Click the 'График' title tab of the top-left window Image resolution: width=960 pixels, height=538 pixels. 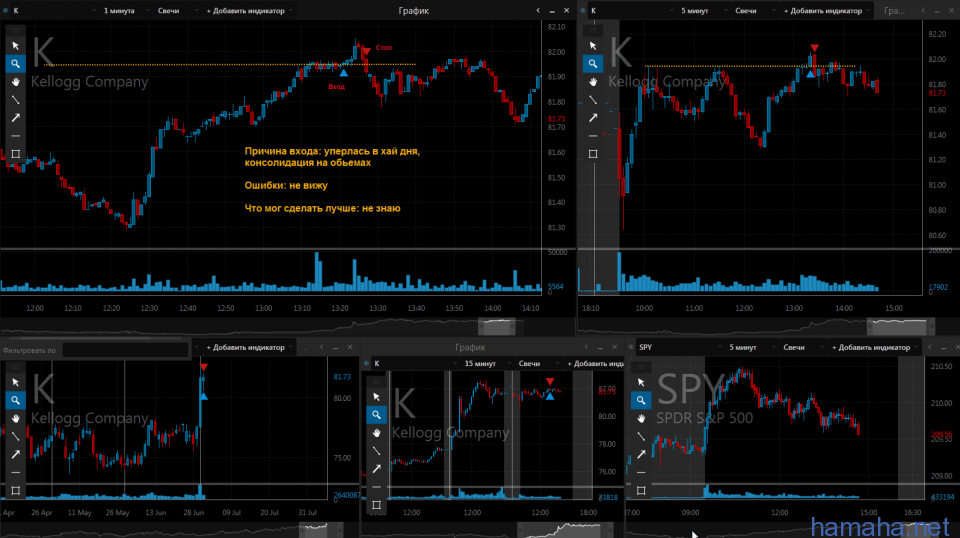tap(413, 10)
